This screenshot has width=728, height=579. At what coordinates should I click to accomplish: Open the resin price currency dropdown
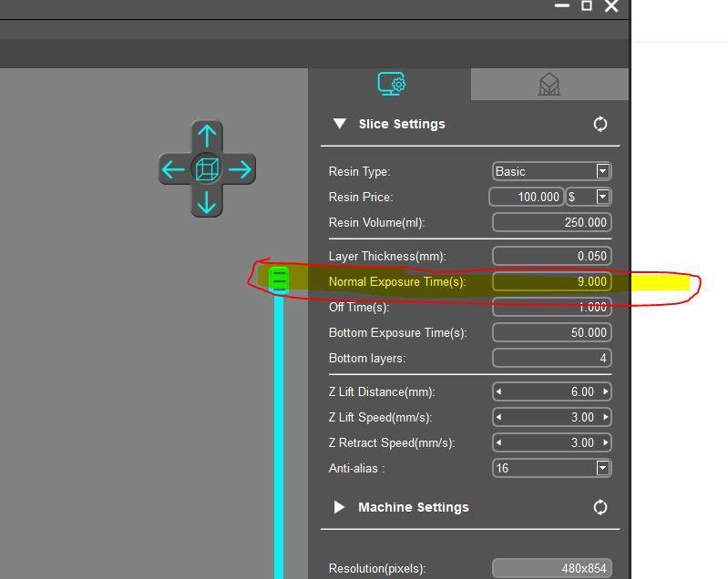[602, 197]
